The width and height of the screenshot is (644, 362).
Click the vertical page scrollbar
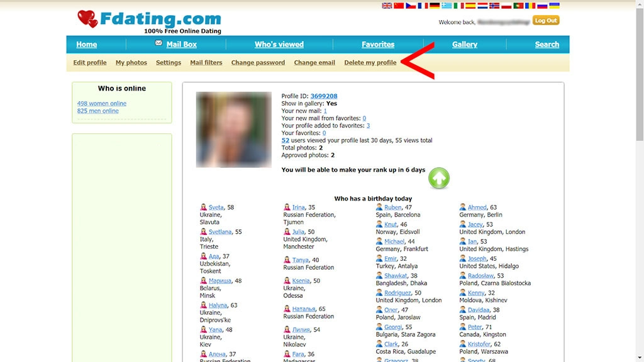pyautogui.click(x=639, y=189)
